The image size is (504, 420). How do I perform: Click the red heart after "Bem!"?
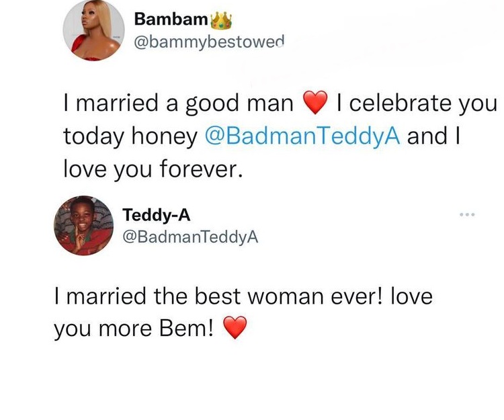tap(235, 329)
